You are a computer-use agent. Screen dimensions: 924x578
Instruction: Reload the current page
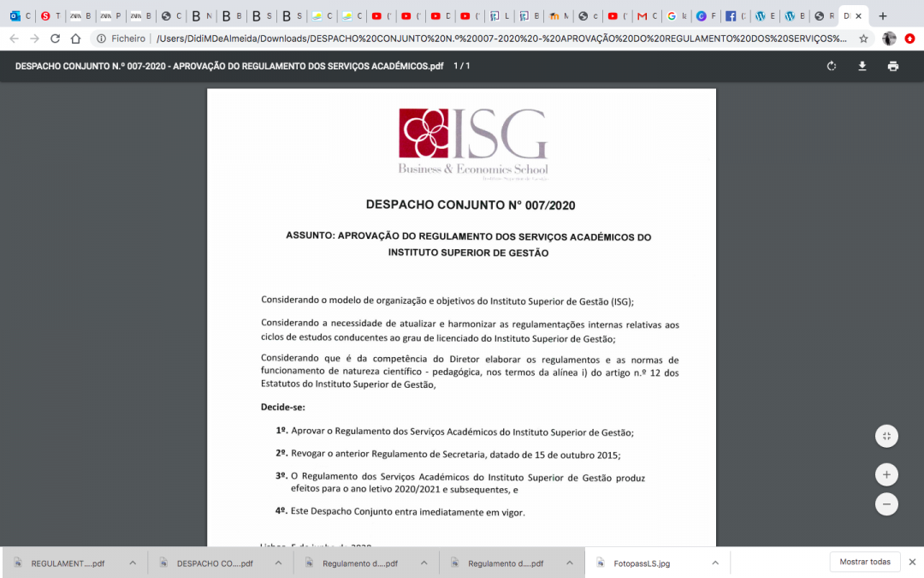click(x=56, y=38)
